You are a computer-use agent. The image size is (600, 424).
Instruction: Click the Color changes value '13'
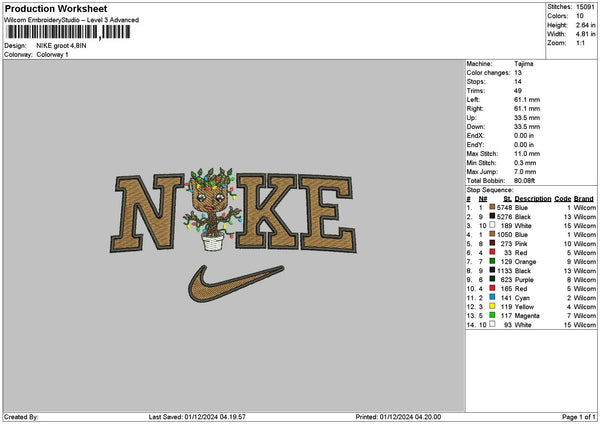(x=518, y=73)
